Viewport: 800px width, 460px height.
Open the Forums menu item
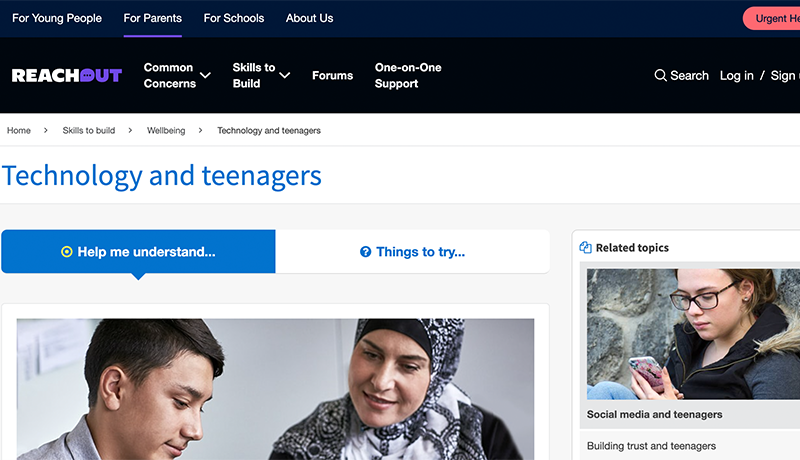(332, 76)
